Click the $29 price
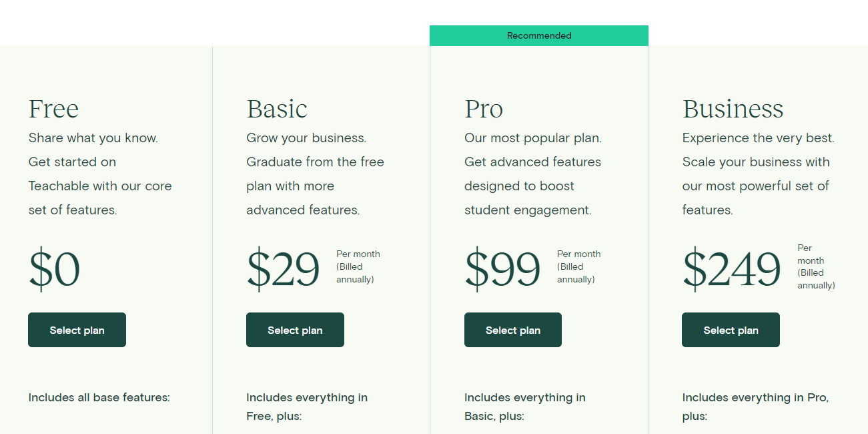The image size is (868, 434). (x=284, y=268)
